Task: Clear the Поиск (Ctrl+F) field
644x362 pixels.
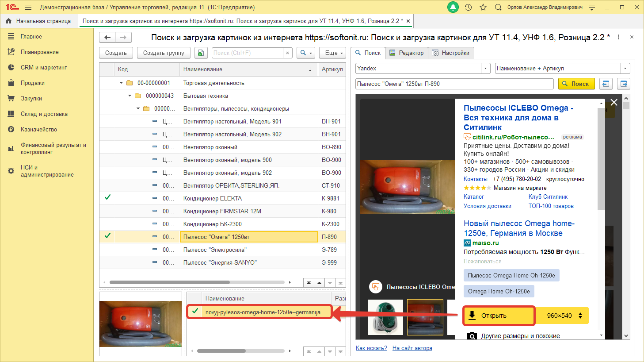Action: [x=288, y=53]
